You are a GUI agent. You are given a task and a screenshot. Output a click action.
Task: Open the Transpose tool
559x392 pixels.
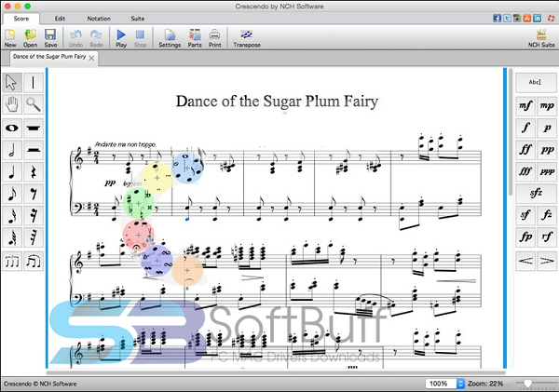pos(247,38)
